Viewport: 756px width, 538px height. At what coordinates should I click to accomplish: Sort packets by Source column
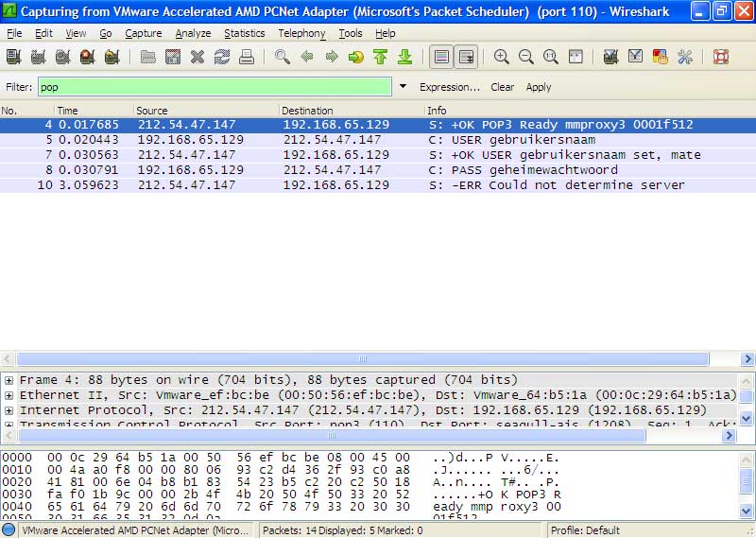pyautogui.click(x=206, y=111)
